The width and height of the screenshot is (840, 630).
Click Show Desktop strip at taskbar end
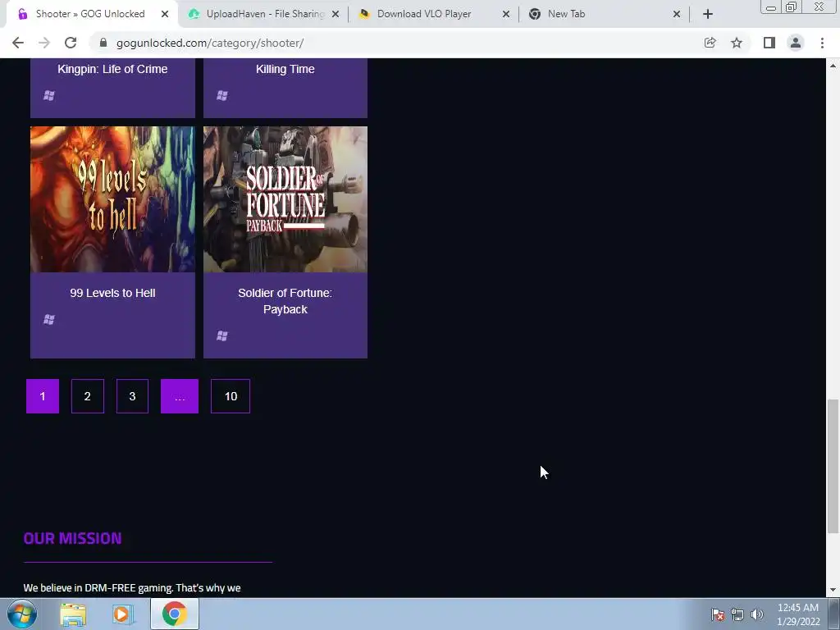pyautogui.click(x=834, y=614)
